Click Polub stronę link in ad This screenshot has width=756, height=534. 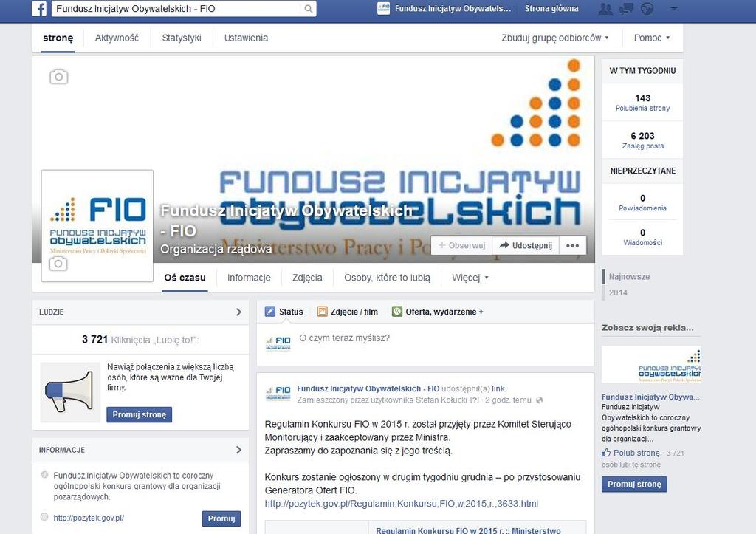[x=636, y=453]
